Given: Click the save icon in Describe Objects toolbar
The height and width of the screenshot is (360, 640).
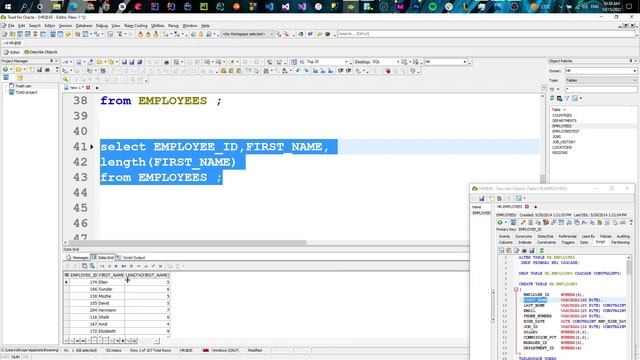Looking at the screenshot, I should [482, 199].
